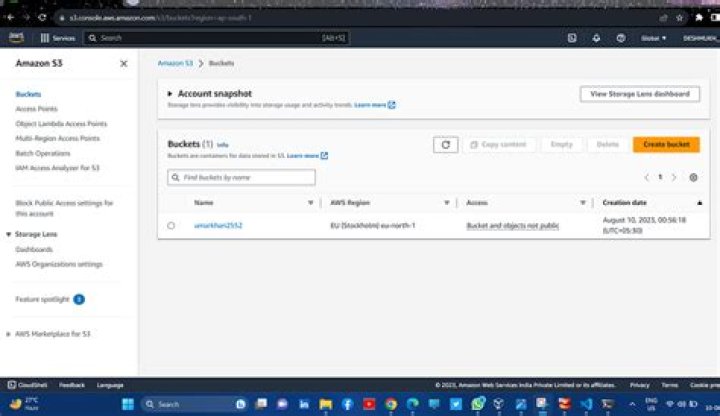Viewport: 720px width, 416px height.
Task: Click View Storage Lens dashboard button
Action: (640, 94)
